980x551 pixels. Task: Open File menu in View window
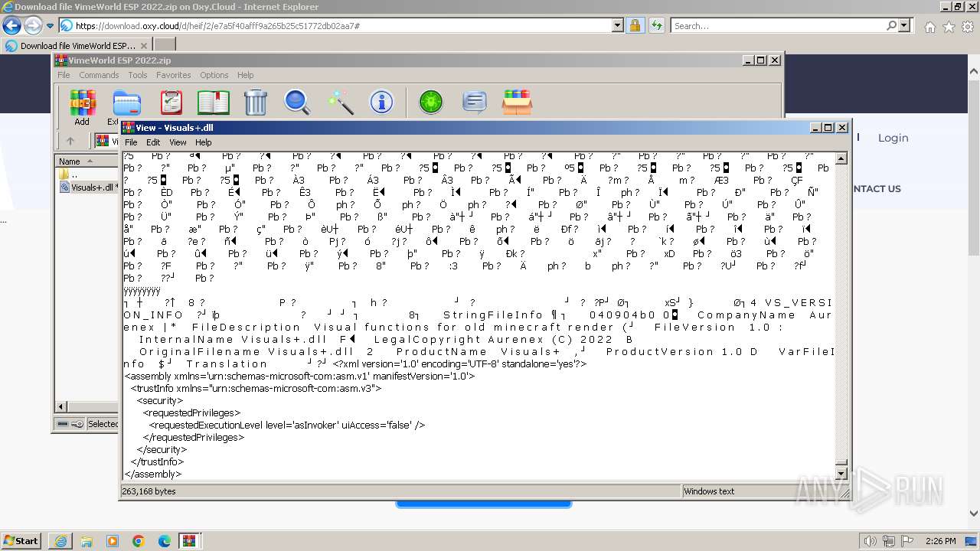pos(131,142)
